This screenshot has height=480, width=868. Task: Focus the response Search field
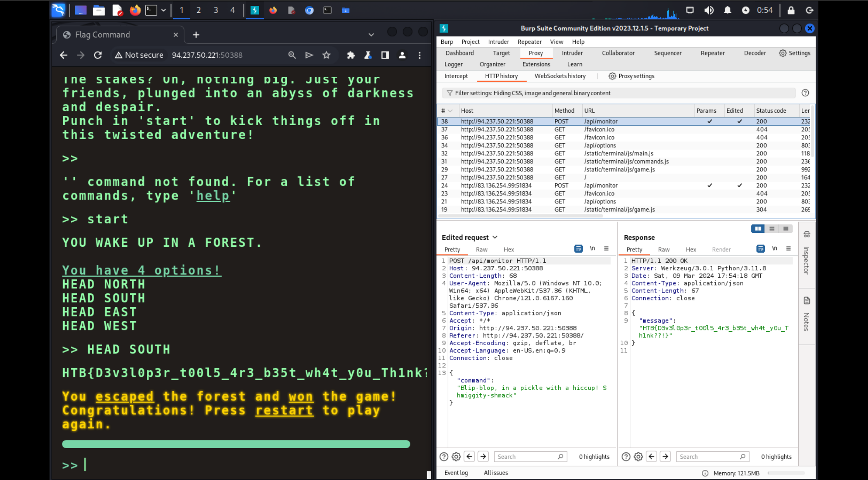713,457
